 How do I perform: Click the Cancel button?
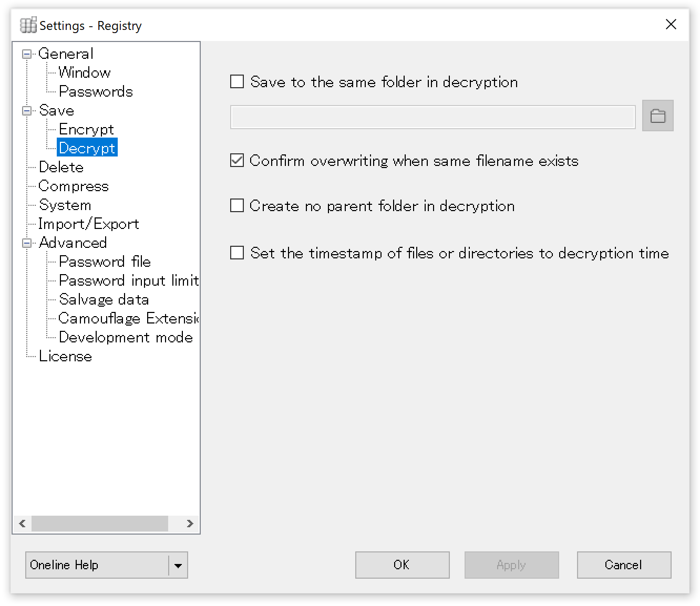[623, 565]
